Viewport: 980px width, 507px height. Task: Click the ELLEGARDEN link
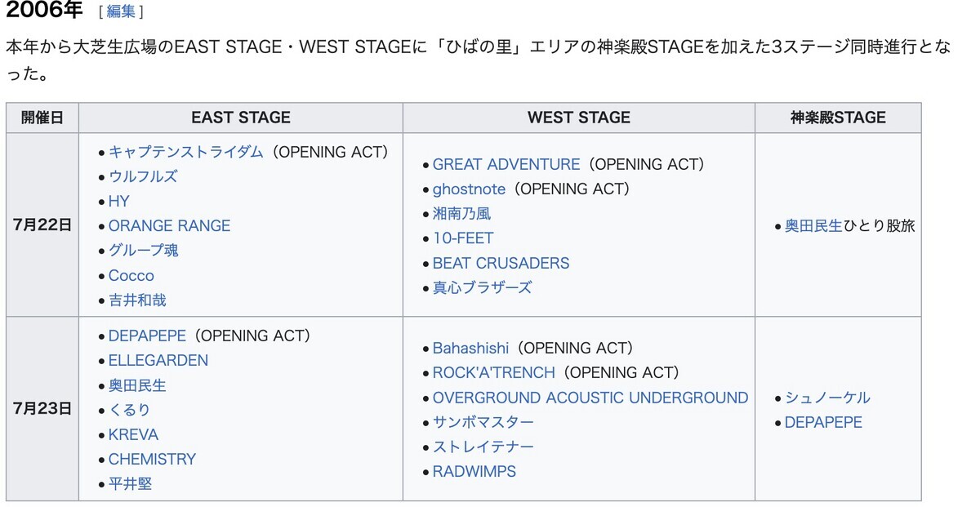158,360
